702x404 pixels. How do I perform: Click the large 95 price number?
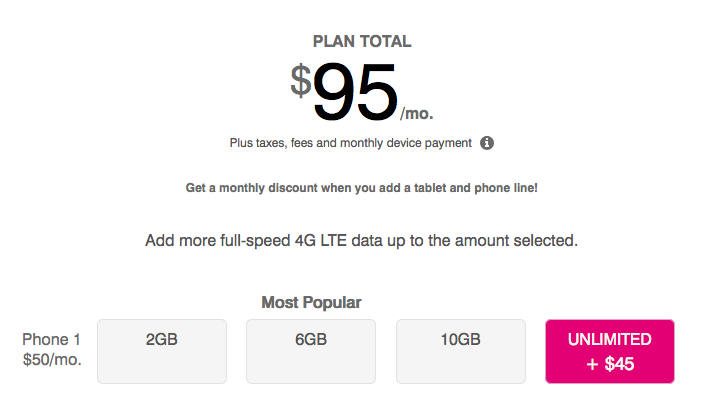355,95
